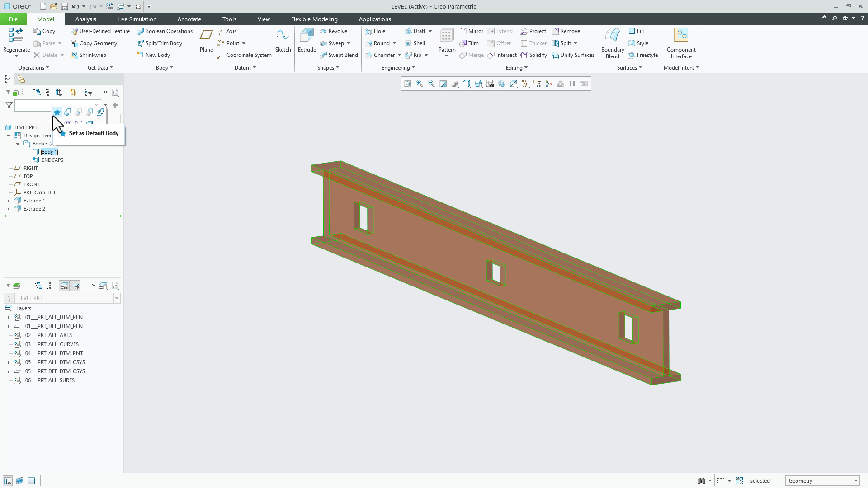Open the LEVEL.PRT layer model dropdown
This screenshot has width=868, height=488.
coord(117,298)
